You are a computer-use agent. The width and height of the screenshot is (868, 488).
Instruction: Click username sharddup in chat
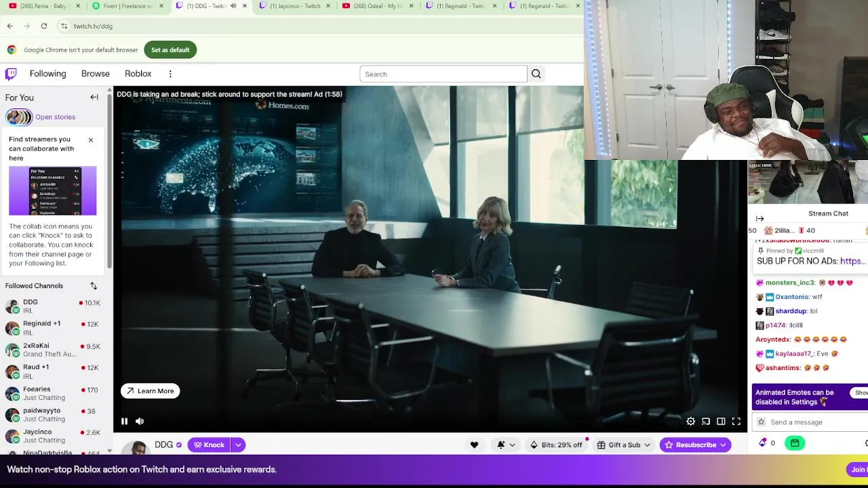pyautogui.click(x=791, y=311)
